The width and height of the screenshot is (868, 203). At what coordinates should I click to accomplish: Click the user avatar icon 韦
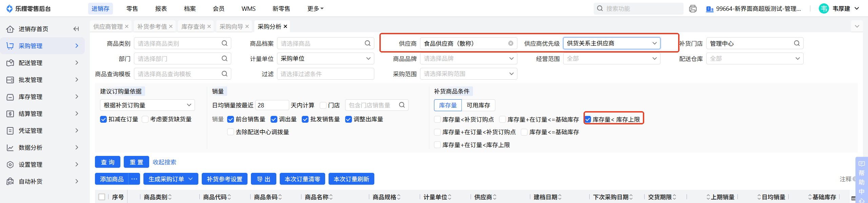tap(824, 8)
